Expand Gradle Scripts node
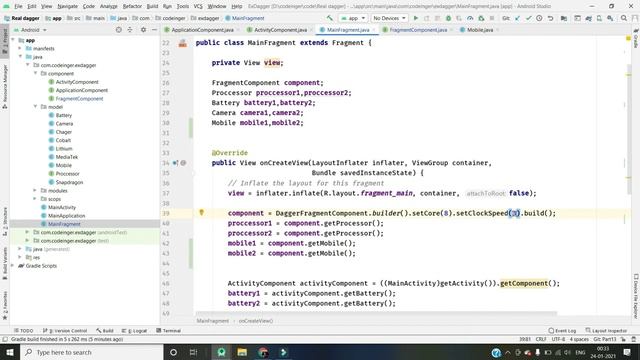 [x=13, y=265]
